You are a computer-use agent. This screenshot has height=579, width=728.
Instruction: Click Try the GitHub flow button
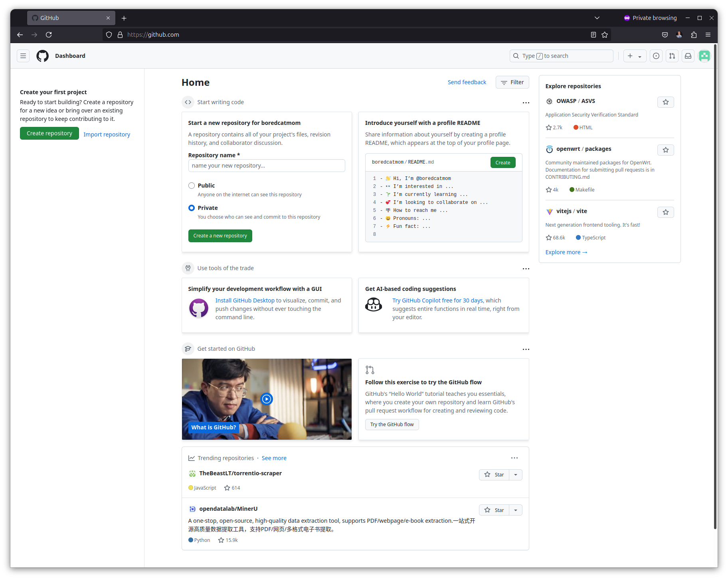392,425
